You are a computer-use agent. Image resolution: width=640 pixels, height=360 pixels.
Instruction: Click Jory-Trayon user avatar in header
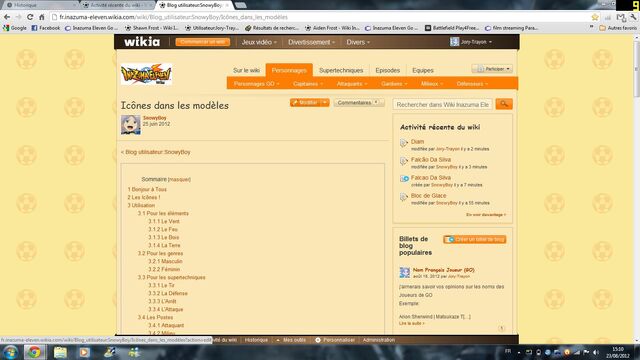click(454, 42)
